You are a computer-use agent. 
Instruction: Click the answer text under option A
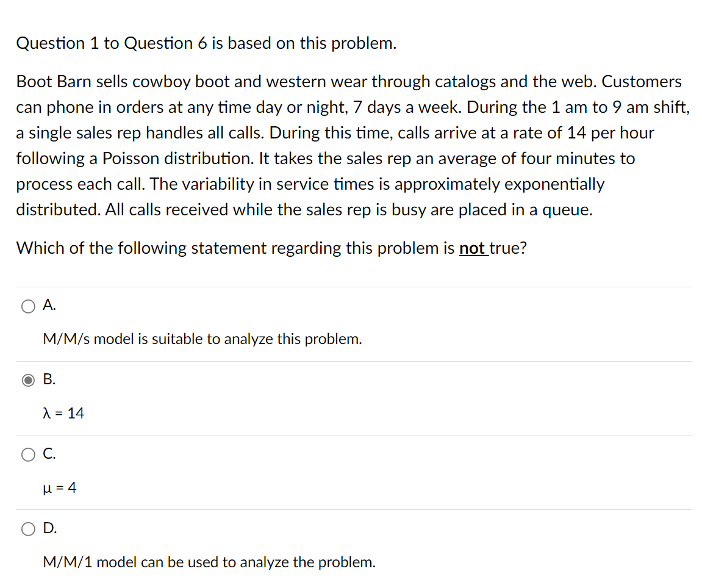(202, 339)
